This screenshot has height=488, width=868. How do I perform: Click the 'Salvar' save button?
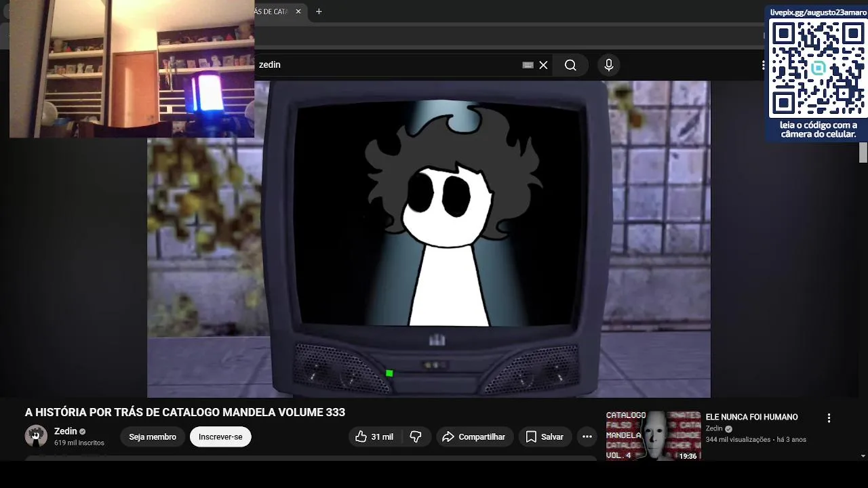[x=545, y=437]
